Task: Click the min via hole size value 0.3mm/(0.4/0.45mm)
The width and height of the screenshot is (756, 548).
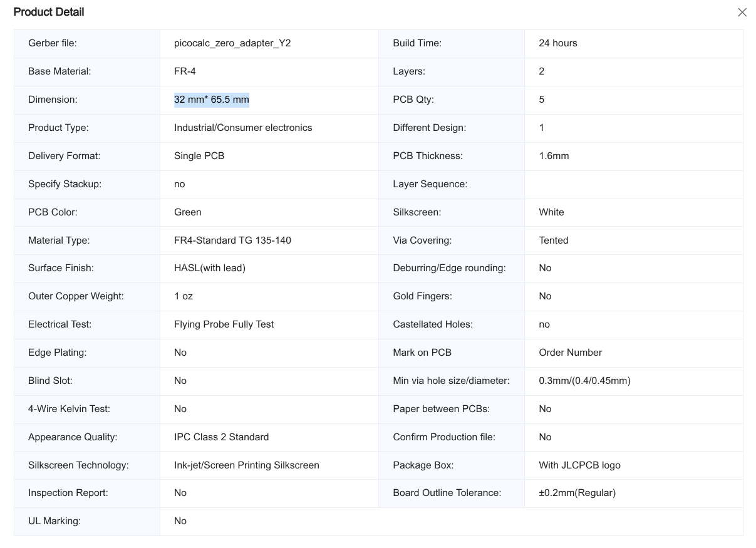Action: [x=584, y=381]
